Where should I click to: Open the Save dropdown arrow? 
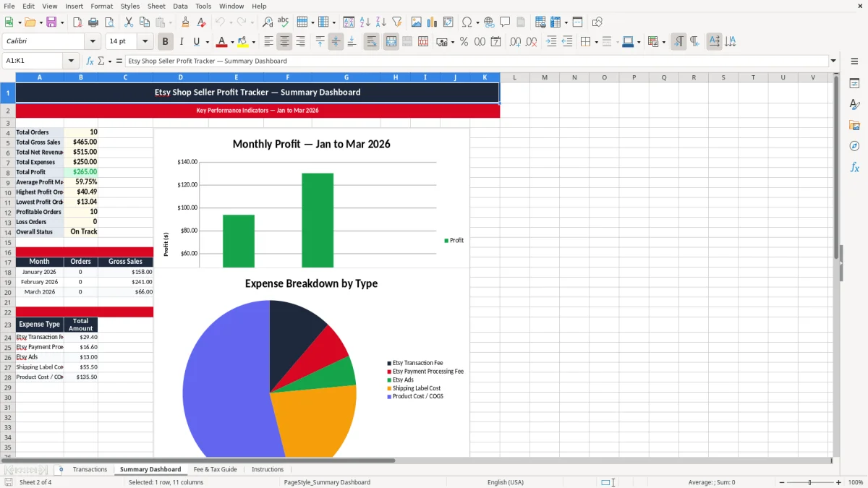[61, 22]
